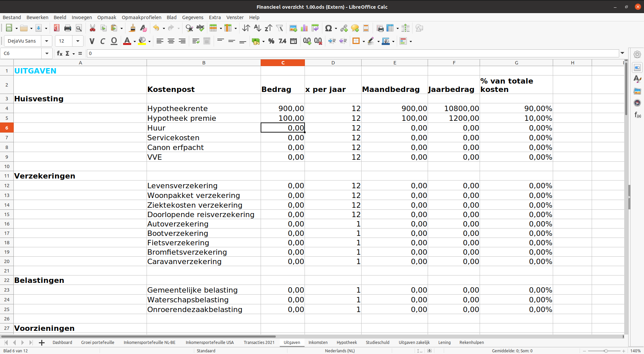Viewport: 644px width, 354px height.
Task: Insert hyperlink icon
Action: click(344, 28)
